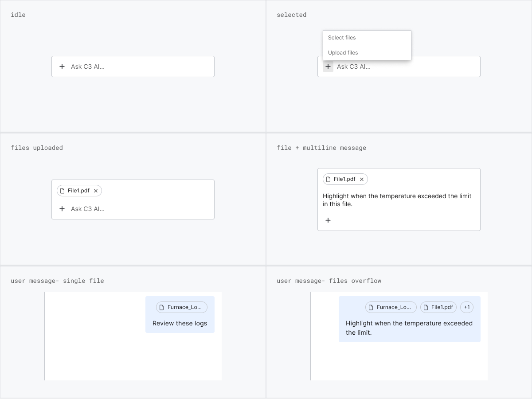Viewport: 532px width, 399px height.
Task: Click the document icon on the File1.pdf chip
Action: click(62, 190)
